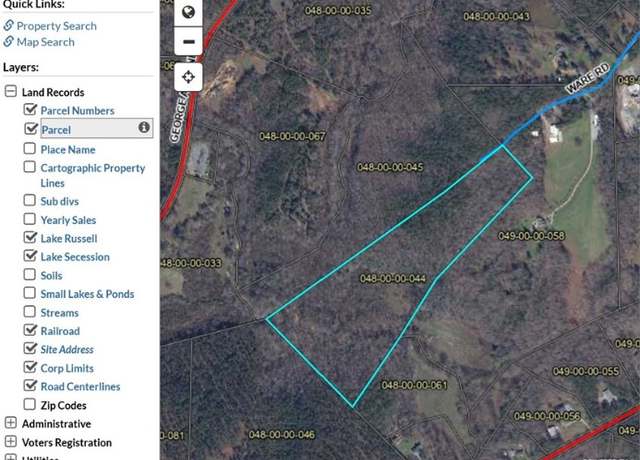Click the globe basemap icon
Viewport: 640px width, 460px height.
click(x=188, y=12)
